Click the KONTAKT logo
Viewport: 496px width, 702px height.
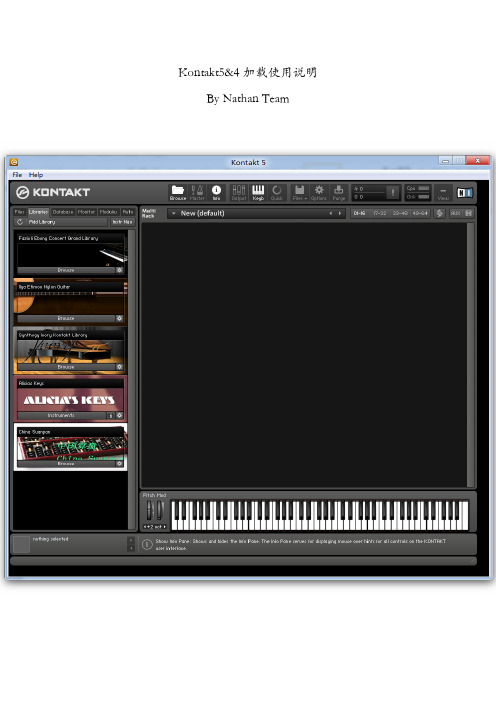(x=53, y=193)
